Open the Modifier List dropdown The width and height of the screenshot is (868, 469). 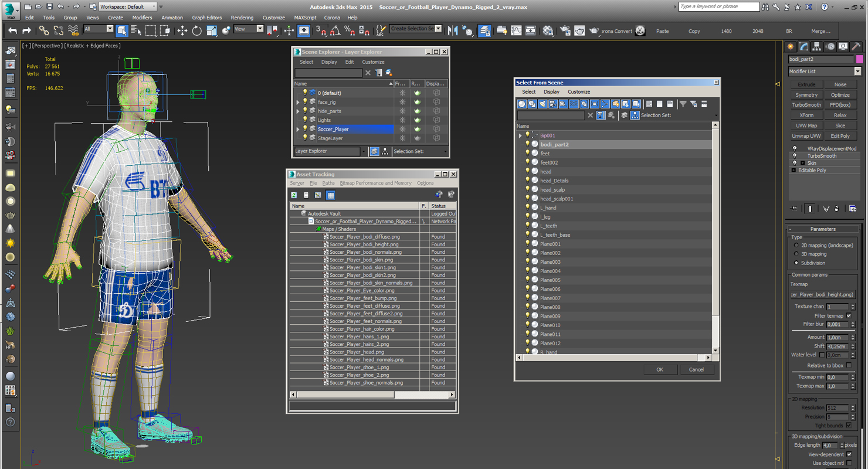(825, 71)
